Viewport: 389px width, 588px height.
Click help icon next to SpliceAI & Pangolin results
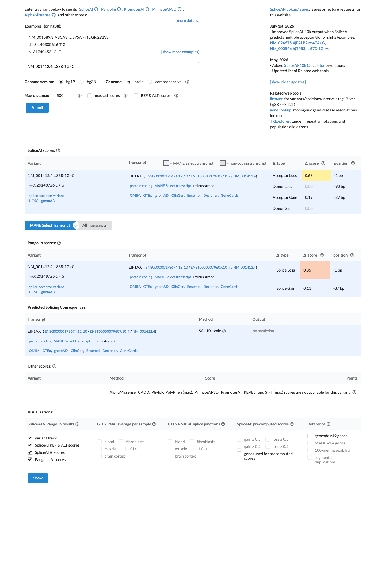tap(77, 424)
